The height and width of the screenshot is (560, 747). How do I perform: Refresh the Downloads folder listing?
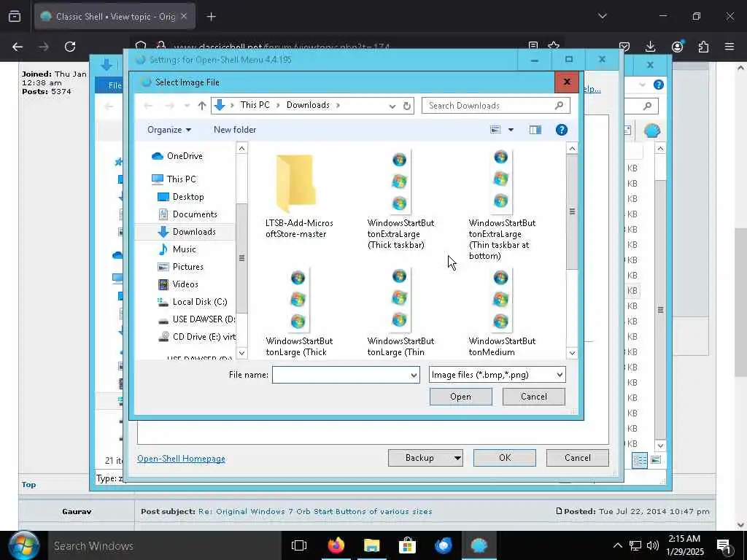(x=407, y=106)
